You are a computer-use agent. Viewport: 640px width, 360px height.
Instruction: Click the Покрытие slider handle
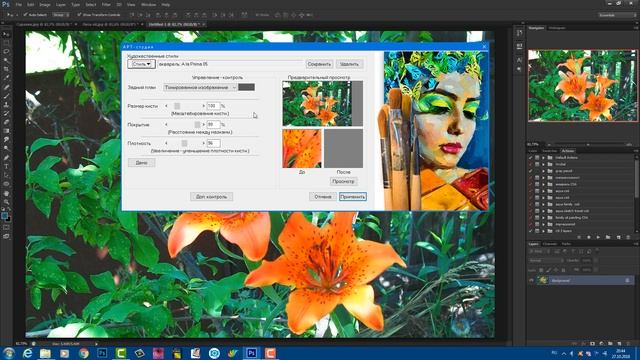coord(197,124)
